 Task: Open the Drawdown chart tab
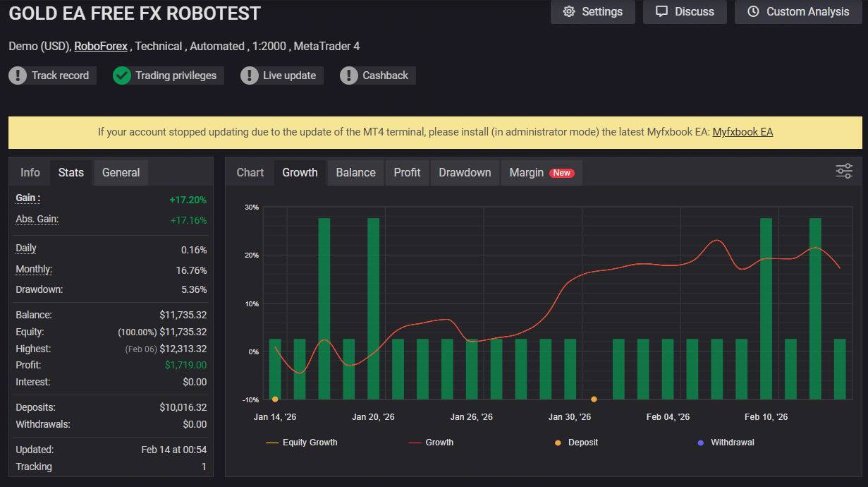pos(465,172)
